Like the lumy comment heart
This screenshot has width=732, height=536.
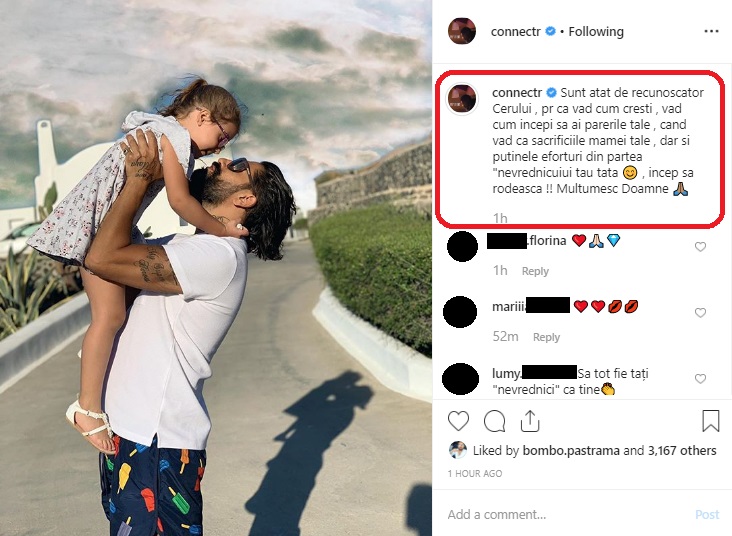[700, 379]
